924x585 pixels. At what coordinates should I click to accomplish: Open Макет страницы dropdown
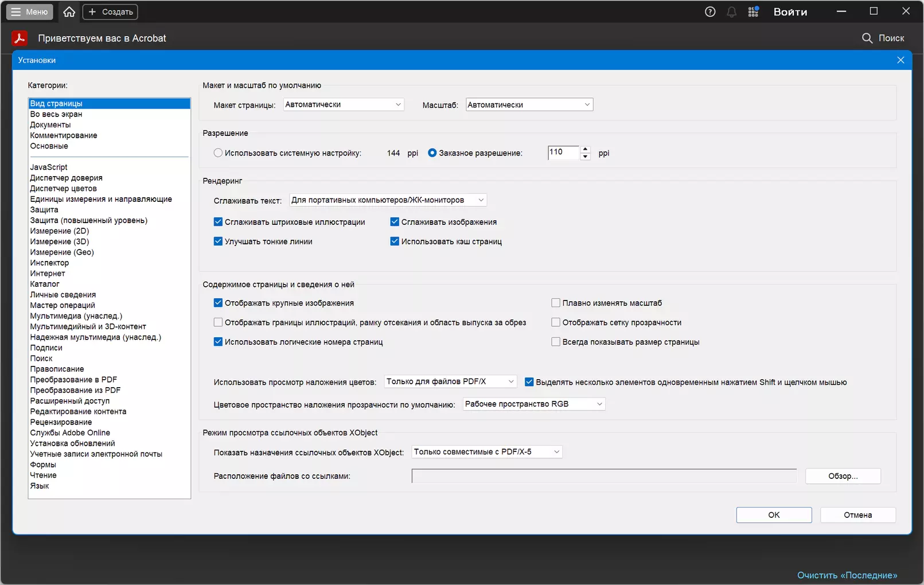point(344,104)
